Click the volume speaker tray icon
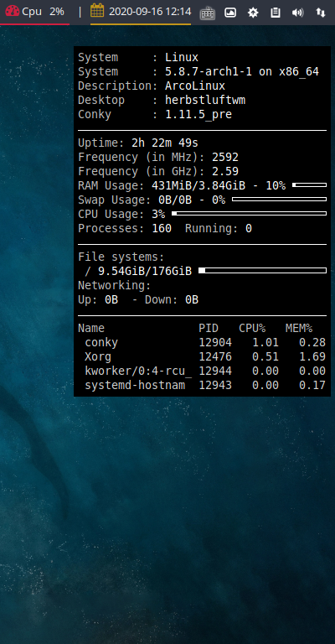 pyautogui.click(x=297, y=13)
